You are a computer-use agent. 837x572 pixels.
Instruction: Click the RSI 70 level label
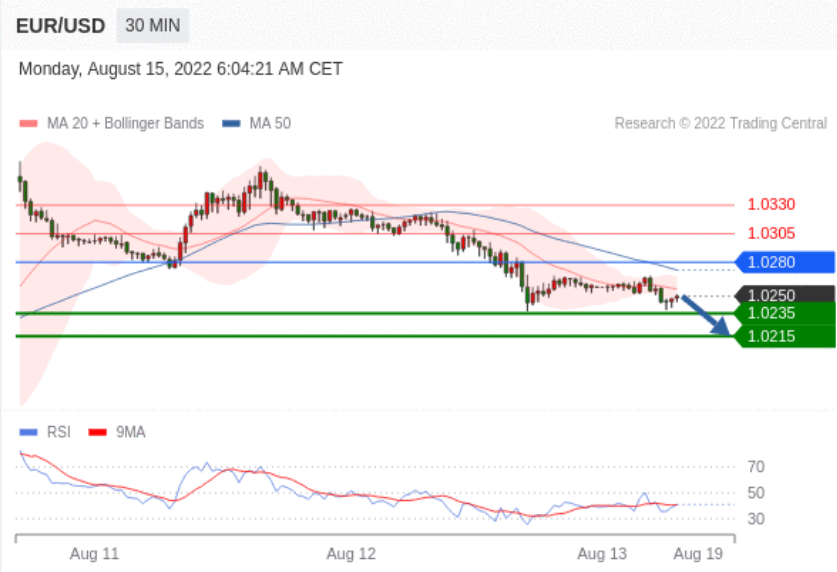756,467
